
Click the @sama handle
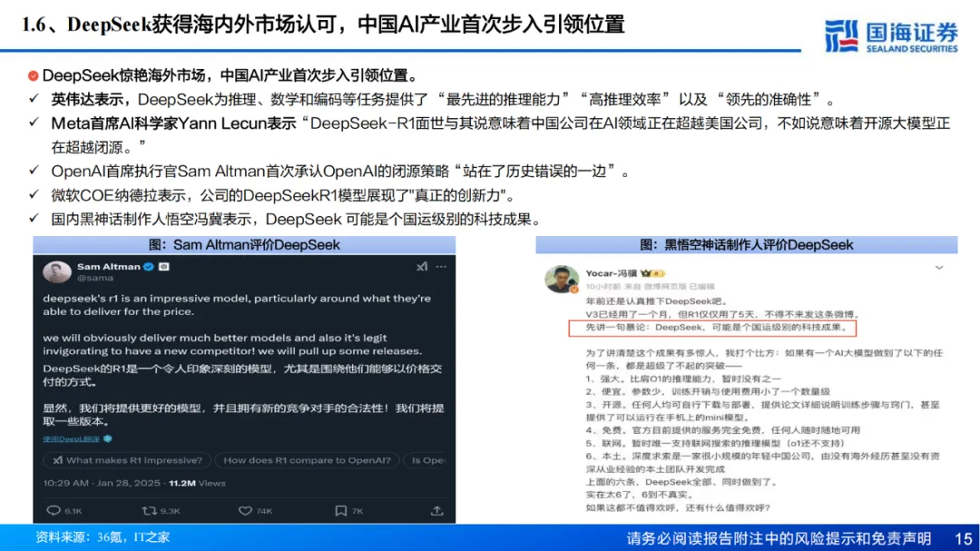[x=95, y=278]
